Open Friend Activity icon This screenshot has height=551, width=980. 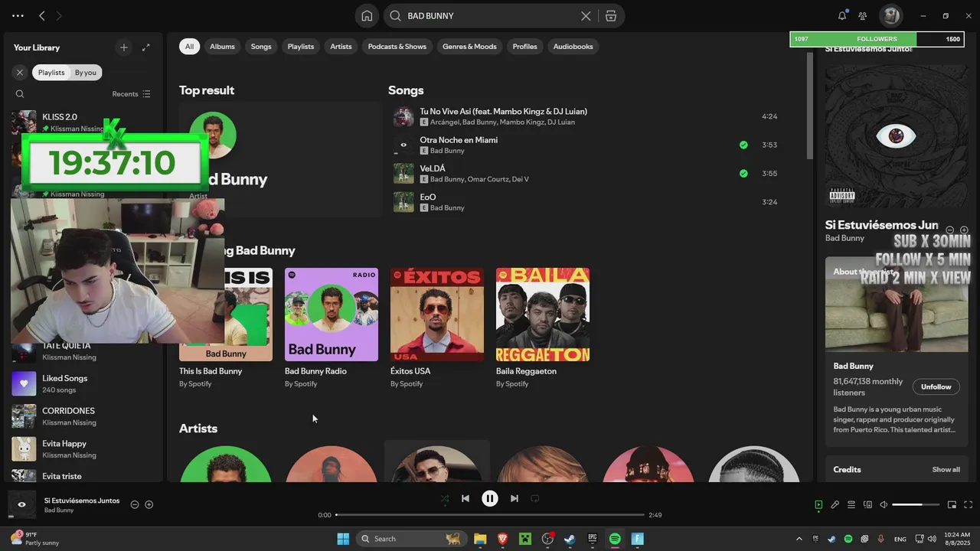point(863,15)
